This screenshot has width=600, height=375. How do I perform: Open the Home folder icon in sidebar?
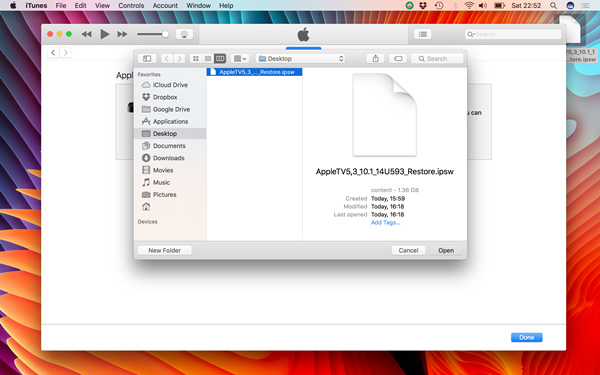[146, 207]
